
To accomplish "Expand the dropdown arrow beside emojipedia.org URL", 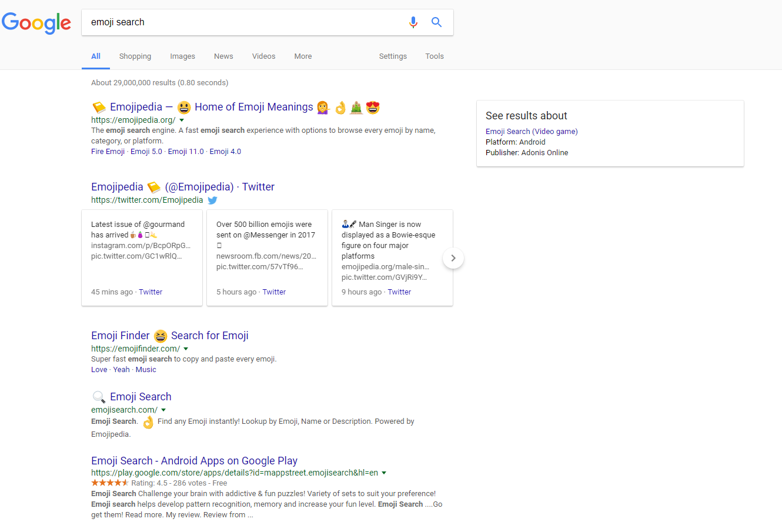I will point(182,121).
